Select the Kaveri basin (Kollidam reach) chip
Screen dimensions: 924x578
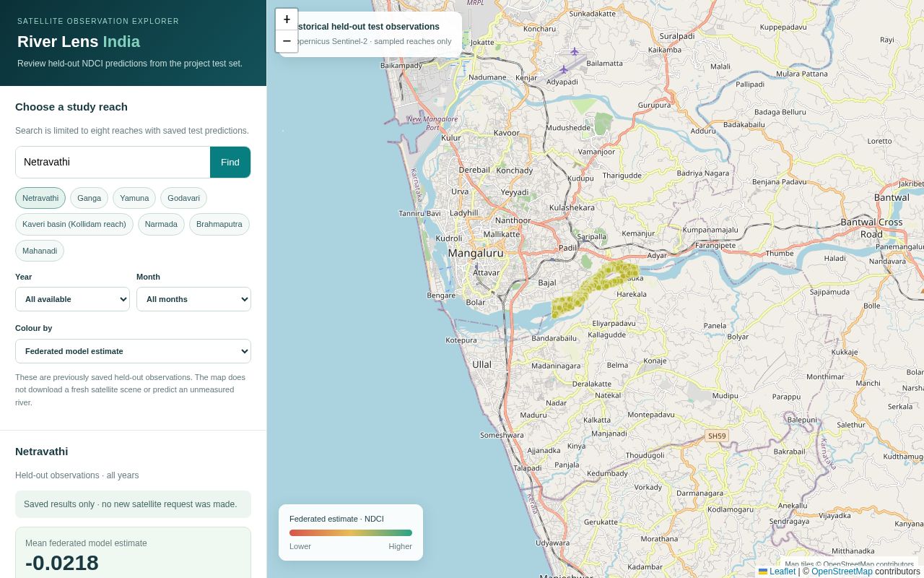click(x=74, y=224)
